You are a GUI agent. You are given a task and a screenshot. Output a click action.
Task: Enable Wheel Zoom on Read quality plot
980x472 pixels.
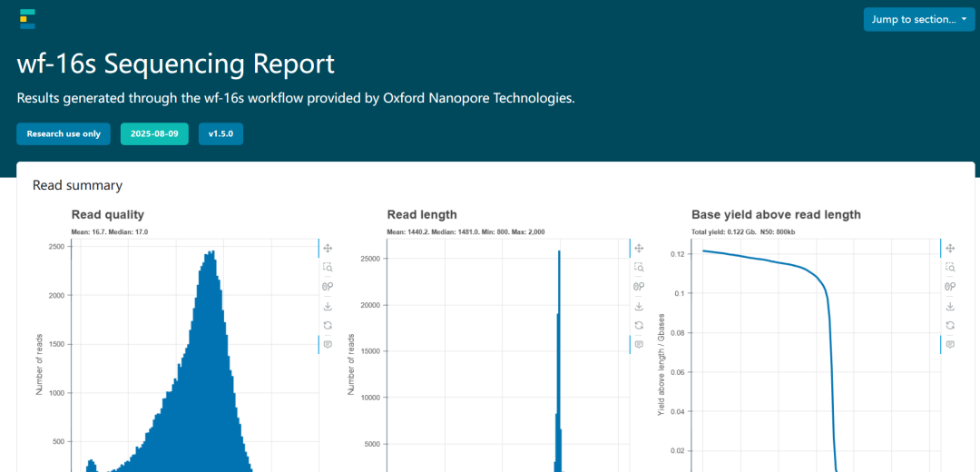[328, 286]
